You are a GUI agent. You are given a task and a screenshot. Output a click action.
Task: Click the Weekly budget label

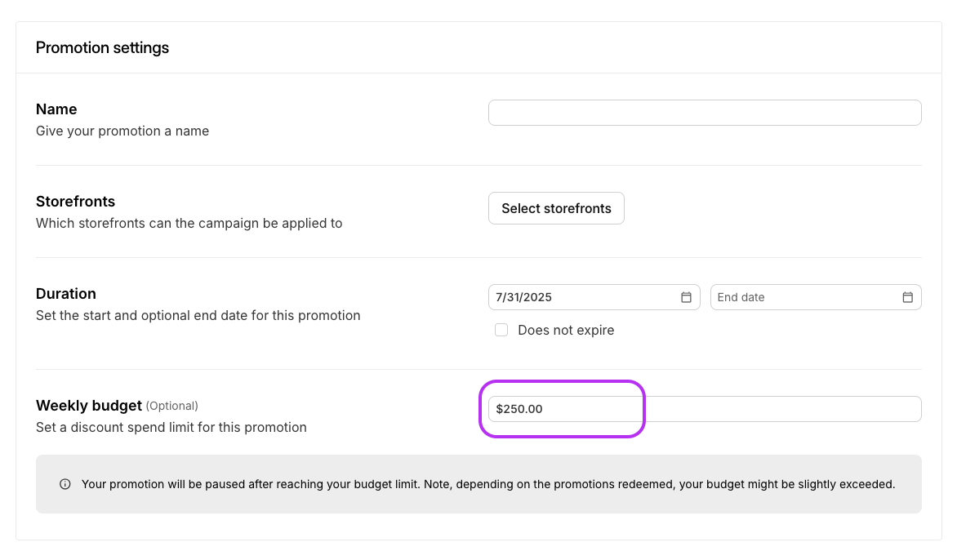(89, 406)
